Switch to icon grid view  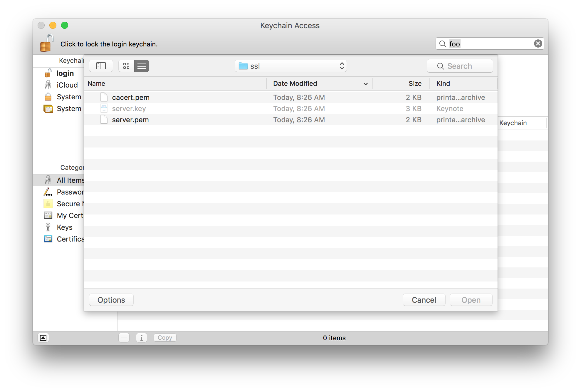click(126, 66)
